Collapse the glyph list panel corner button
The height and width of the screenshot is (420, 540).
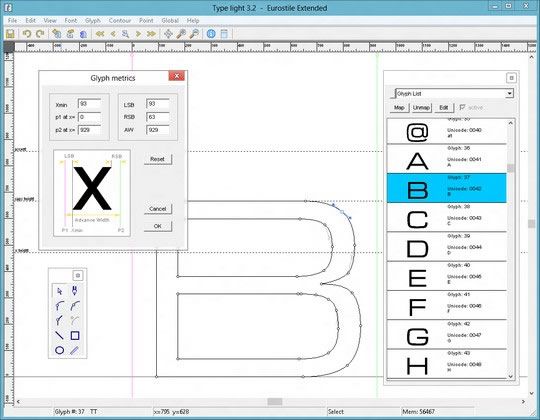click(511, 78)
